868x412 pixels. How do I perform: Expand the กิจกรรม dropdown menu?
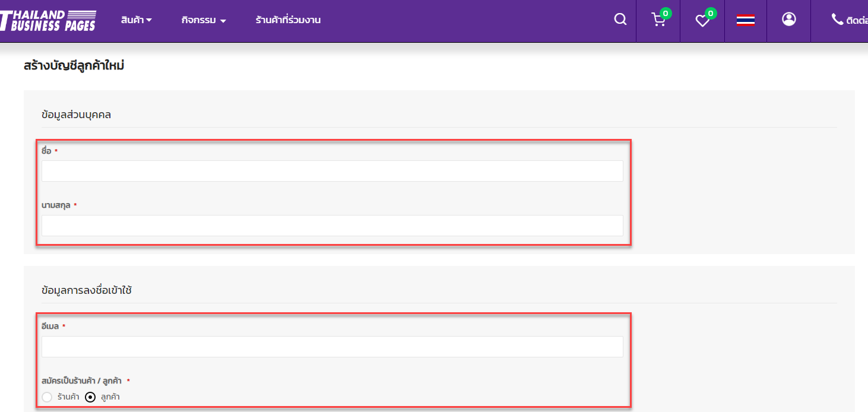[x=204, y=20]
